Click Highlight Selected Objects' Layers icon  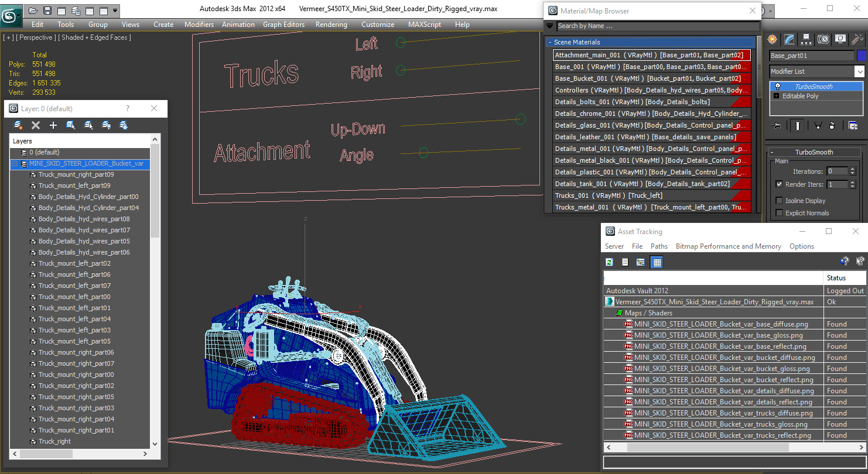tap(88, 125)
